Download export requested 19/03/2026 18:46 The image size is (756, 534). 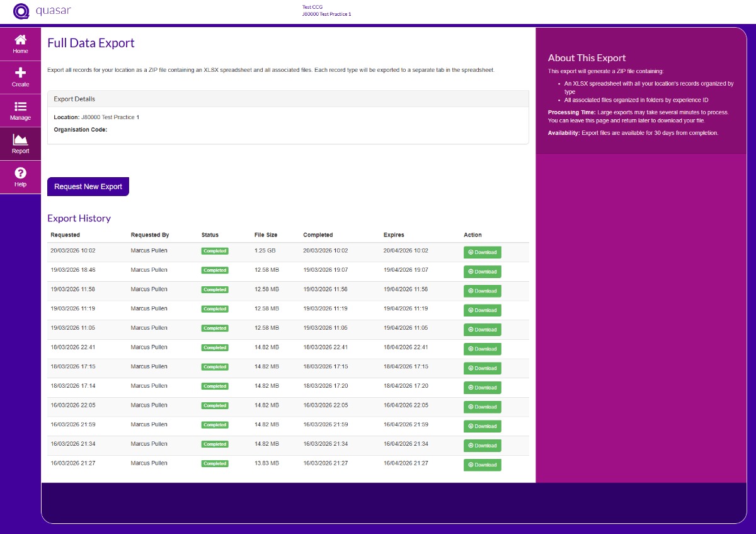[482, 272]
